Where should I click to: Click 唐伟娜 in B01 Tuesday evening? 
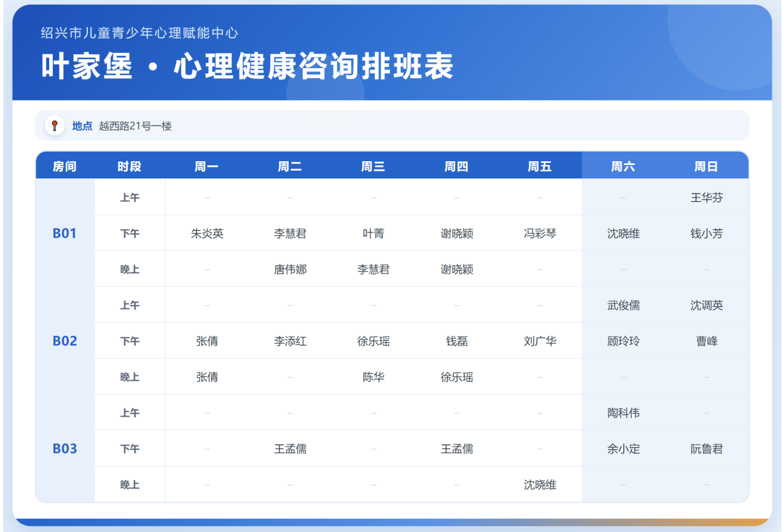(x=291, y=270)
